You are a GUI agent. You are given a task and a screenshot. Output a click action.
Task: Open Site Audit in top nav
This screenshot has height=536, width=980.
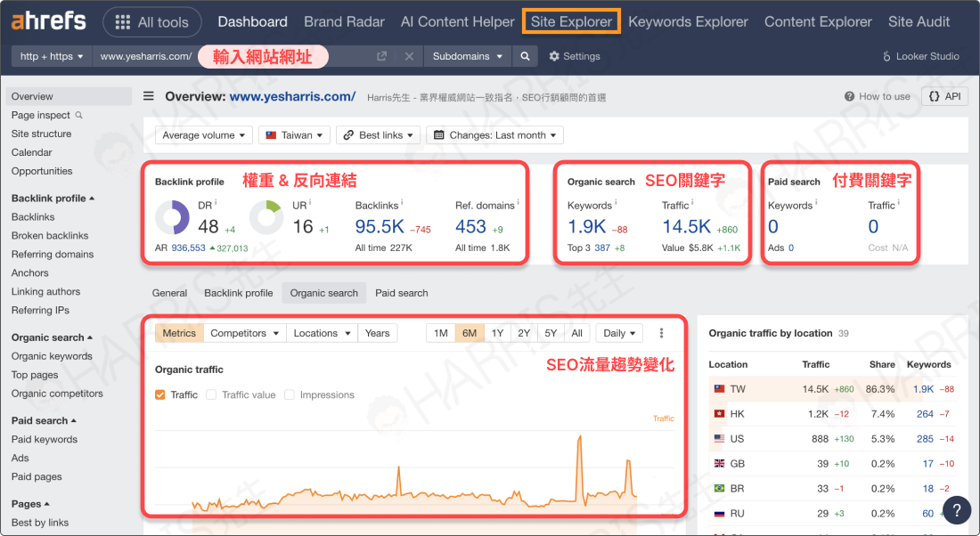pyautogui.click(x=919, y=22)
